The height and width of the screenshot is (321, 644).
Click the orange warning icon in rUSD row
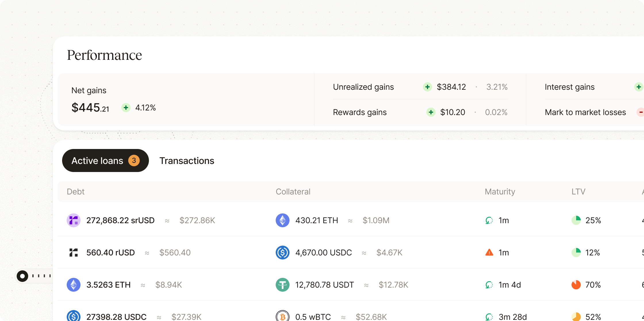pos(489,253)
